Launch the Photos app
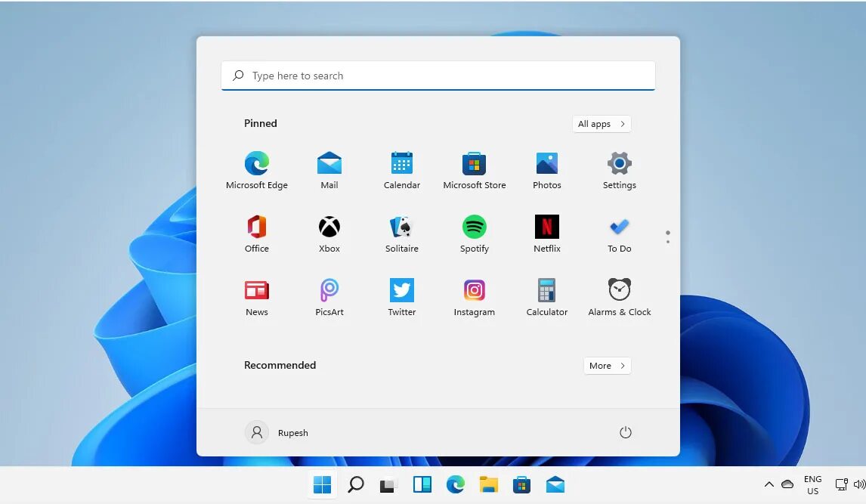This screenshot has height=504, width=866. 547,170
